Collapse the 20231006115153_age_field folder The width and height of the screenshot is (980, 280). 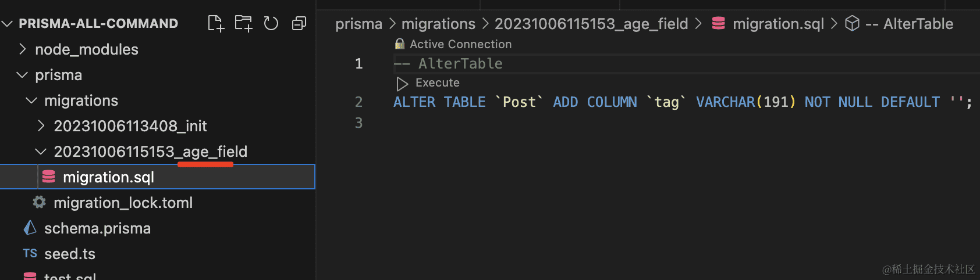(x=41, y=151)
